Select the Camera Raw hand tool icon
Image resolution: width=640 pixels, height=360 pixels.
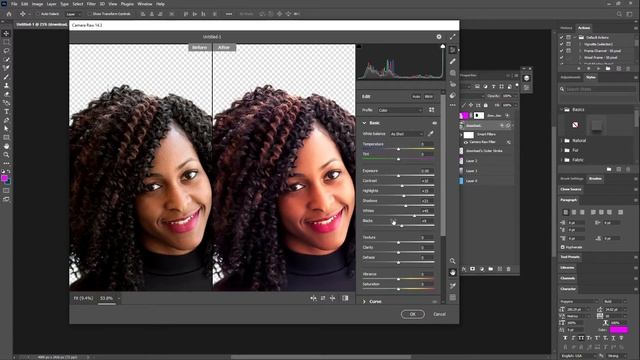click(x=453, y=272)
